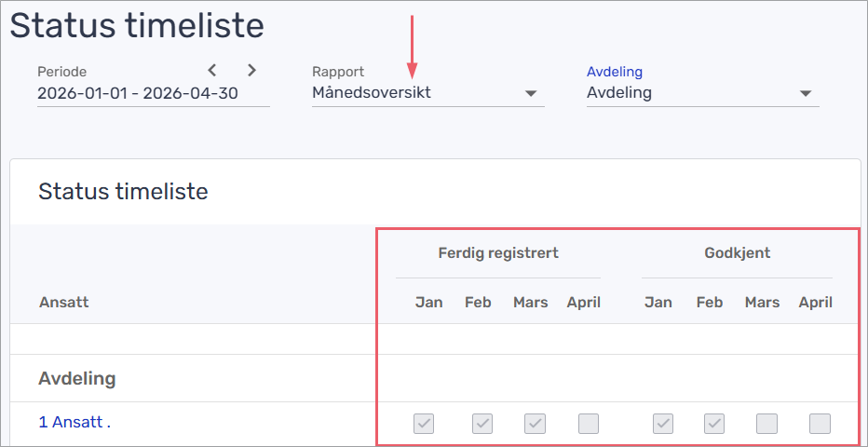The image size is (868, 447).
Task: Open the Rapport dropdown arrow
Action: point(531,93)
